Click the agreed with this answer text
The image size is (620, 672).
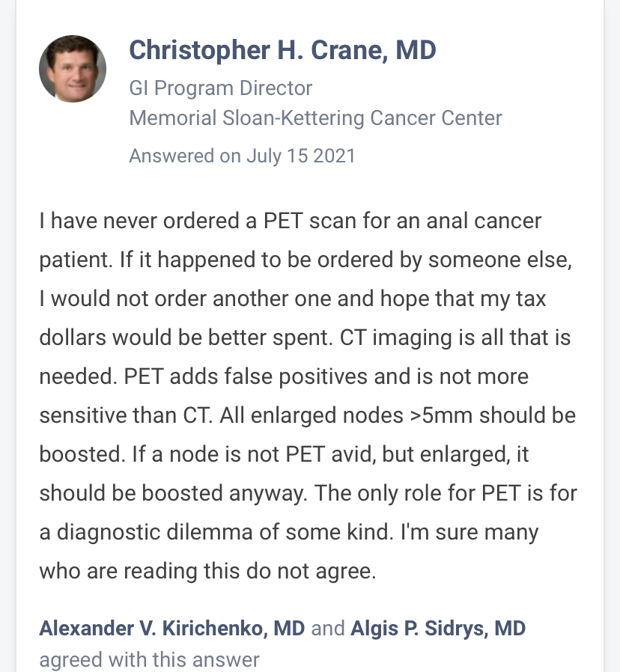pyautogui.click(x=149, y=660)
